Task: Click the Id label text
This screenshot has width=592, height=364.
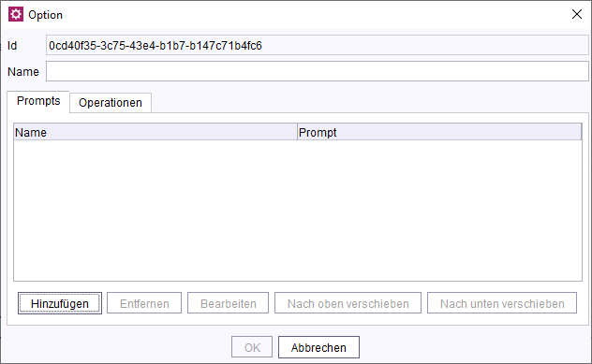Action: click(x=12, y=46)
